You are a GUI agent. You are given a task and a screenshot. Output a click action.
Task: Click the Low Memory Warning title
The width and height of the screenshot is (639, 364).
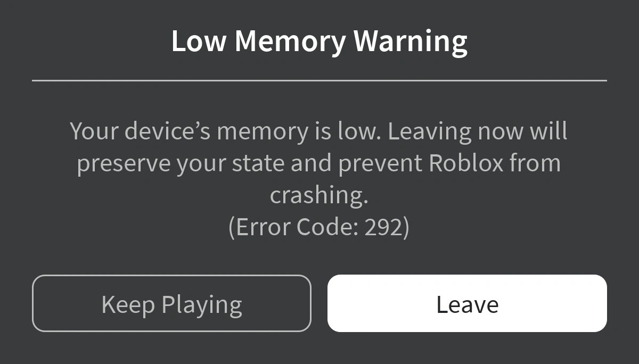319,42
